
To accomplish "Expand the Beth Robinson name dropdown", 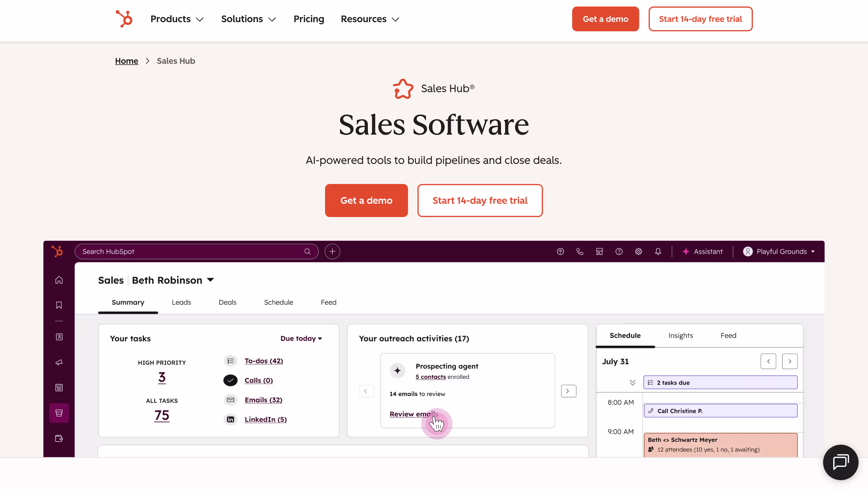I will click(x=210, y=280).
